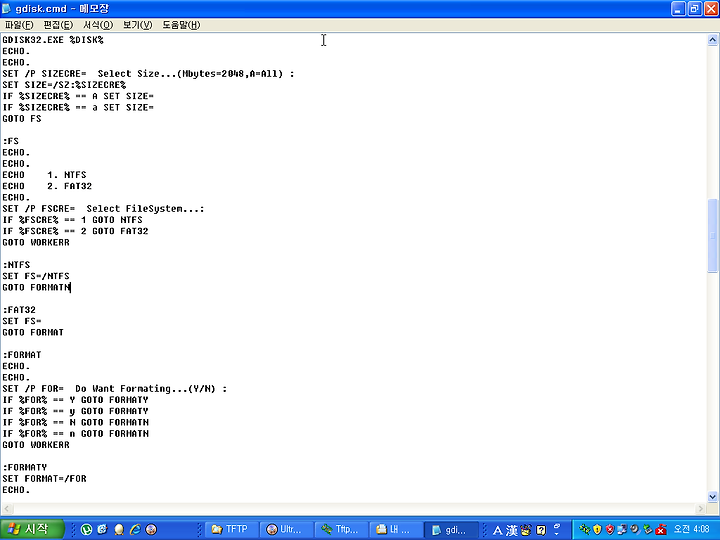Image resolution: width=720 pixels, height=540 pixels.
Task: Click the 'SET FS=/NTFS' line
Action: [x=36, y=276]
